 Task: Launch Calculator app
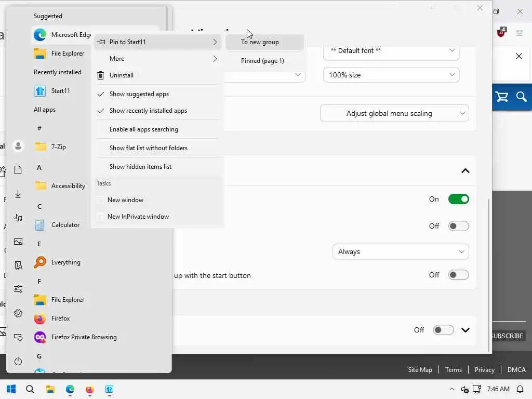pyautogui.click(x=57, y=224)
